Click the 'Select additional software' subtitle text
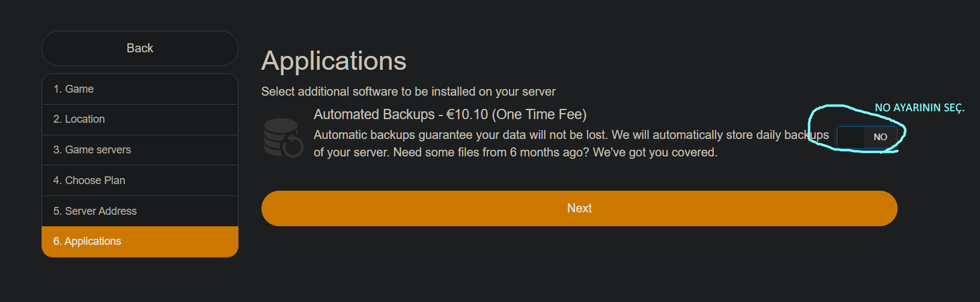 [x=408, y=91]
